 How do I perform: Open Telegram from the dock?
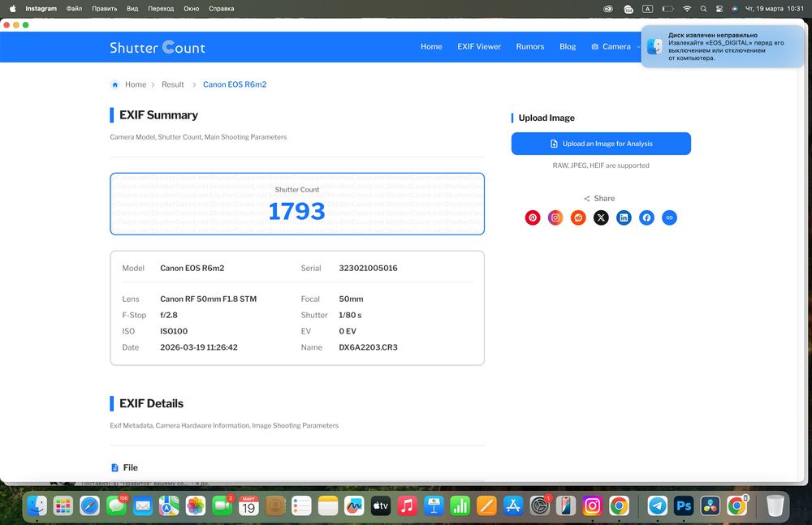click(x=658, y=506)
